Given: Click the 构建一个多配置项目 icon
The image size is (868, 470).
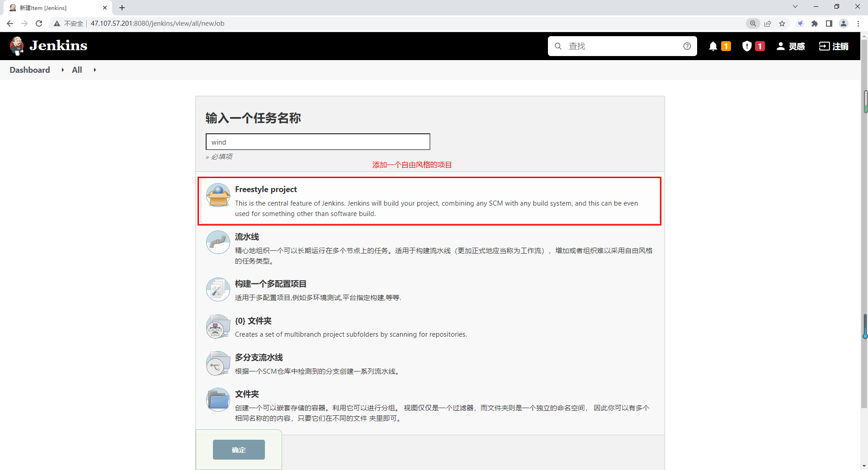Looking at the screenshot, I should click(x=218, y=289).
